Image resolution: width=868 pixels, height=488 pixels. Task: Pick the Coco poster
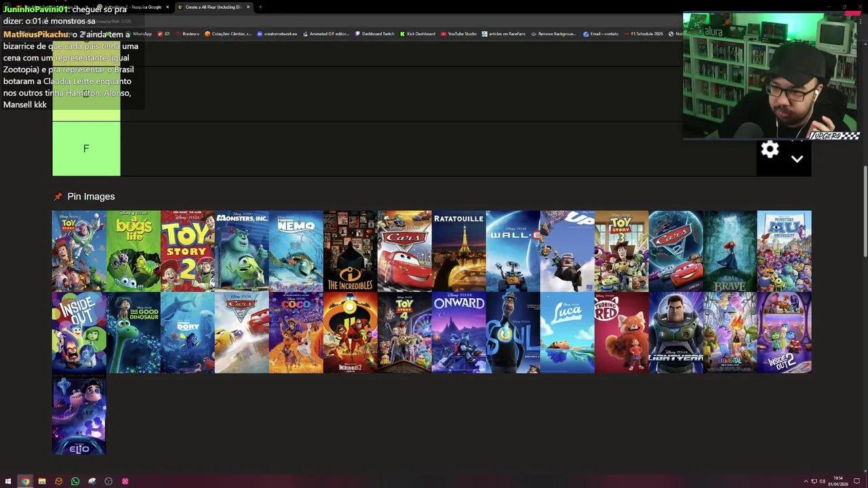(x=296, y=333)
